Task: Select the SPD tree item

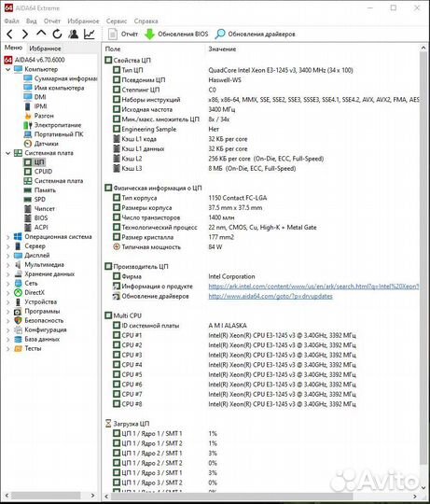Action: point(35,200)
